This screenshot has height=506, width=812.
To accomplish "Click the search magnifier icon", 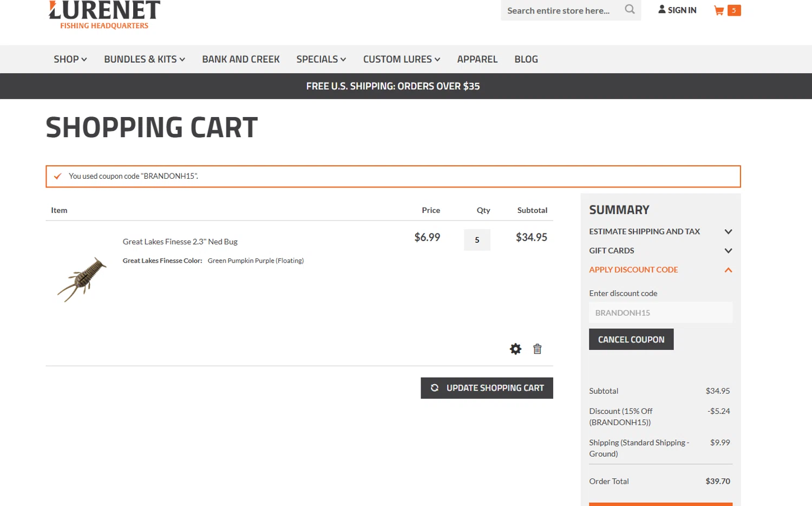I will click(x=630, y=9).
